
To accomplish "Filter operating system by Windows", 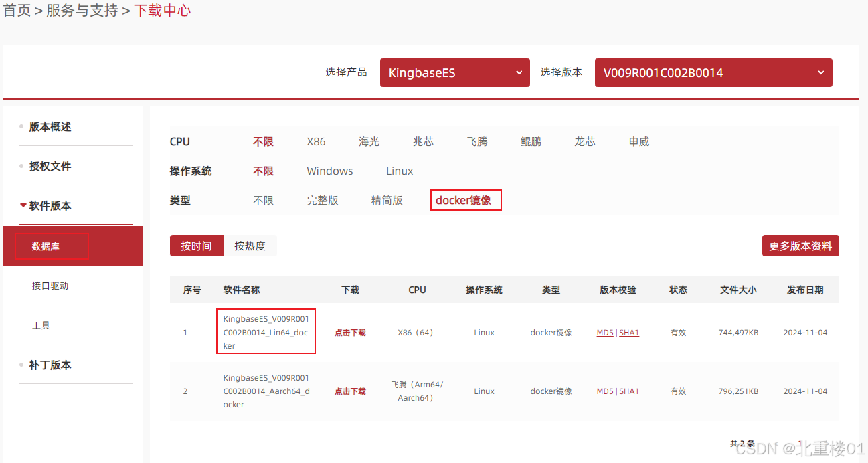I will pos(330,171).
